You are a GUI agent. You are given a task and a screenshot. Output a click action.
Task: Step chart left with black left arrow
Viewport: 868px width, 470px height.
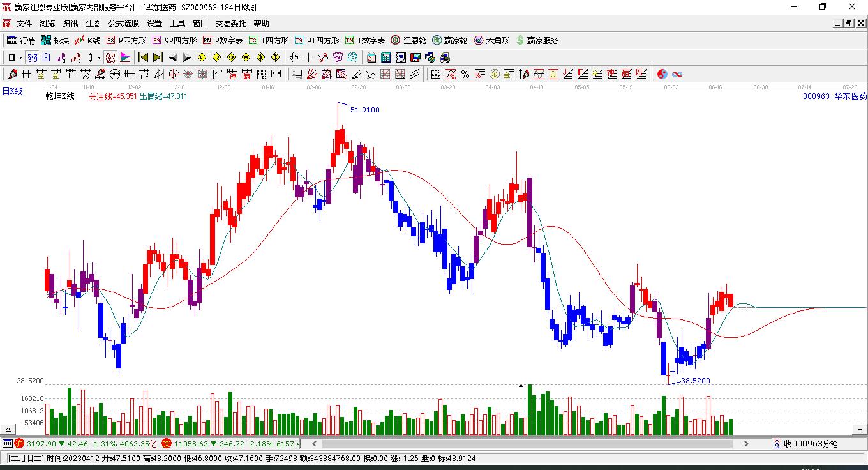(x=172, y=57)
